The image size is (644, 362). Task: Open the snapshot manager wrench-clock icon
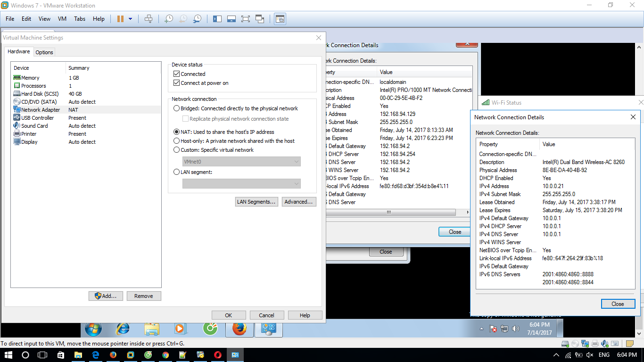tap(198, 19)
